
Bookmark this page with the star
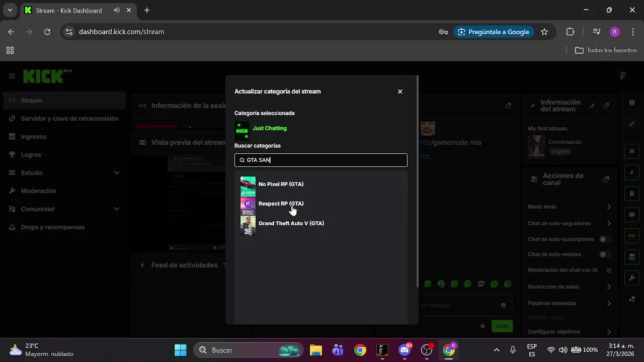[544, 32]
